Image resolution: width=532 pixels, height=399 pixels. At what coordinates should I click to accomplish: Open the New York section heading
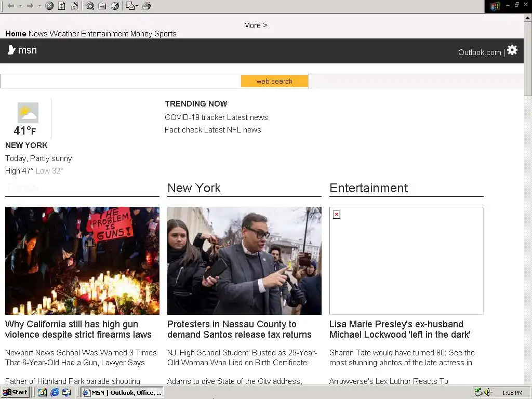tap(194, 188)
